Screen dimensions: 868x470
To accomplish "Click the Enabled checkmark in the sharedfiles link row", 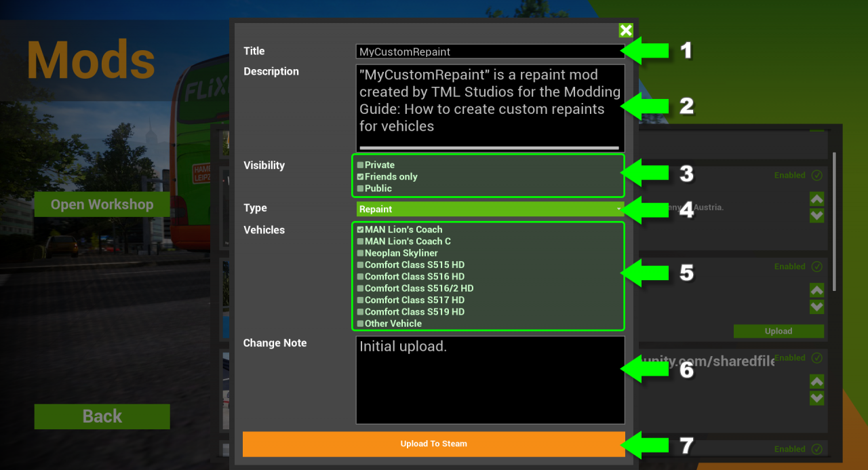I will pos(816,358).
